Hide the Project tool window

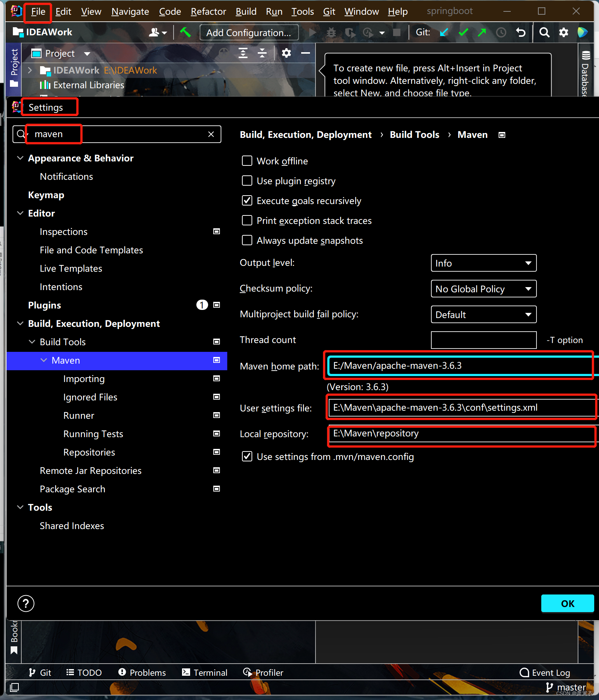point(306,53)
